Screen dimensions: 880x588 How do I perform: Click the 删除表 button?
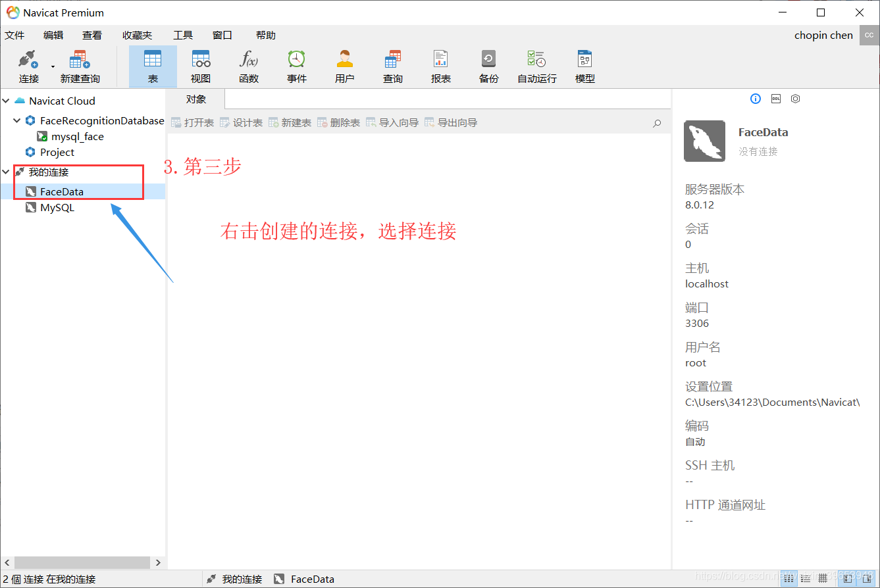[338, 123]
